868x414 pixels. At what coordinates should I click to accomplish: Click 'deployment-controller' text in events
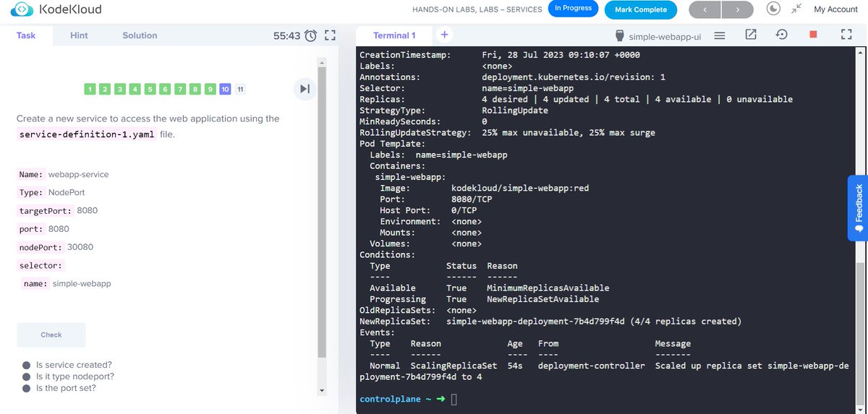592,366
